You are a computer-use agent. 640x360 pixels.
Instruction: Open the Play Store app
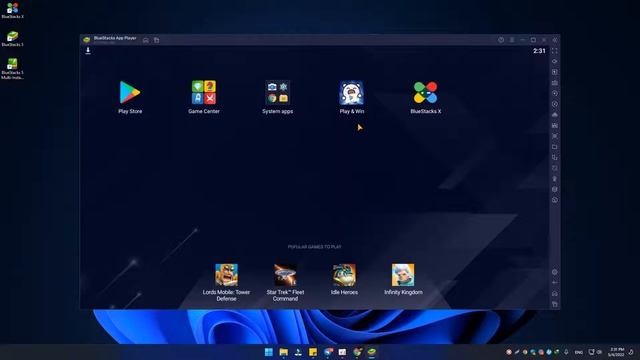coord(130,93)
